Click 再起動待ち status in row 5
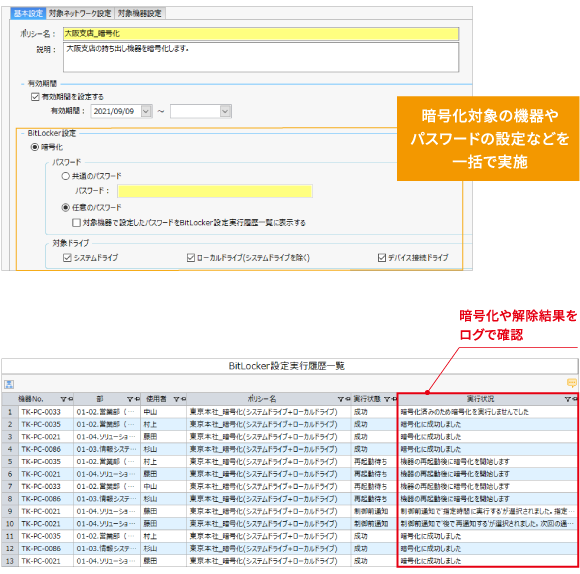The width and height of the screenshot is (580, 574). [x=370, y=462]
